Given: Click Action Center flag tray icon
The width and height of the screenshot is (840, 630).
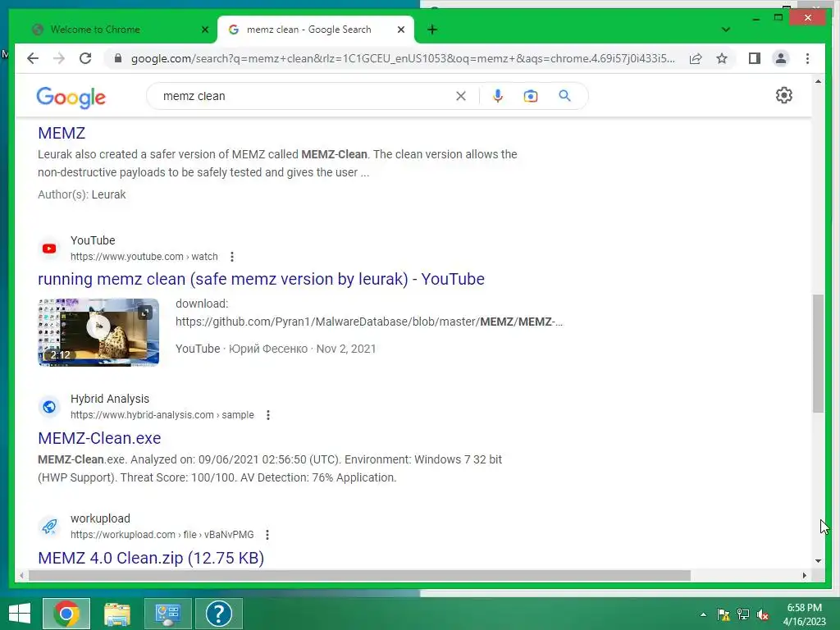Looking at the screenshot, I should 724,614.
